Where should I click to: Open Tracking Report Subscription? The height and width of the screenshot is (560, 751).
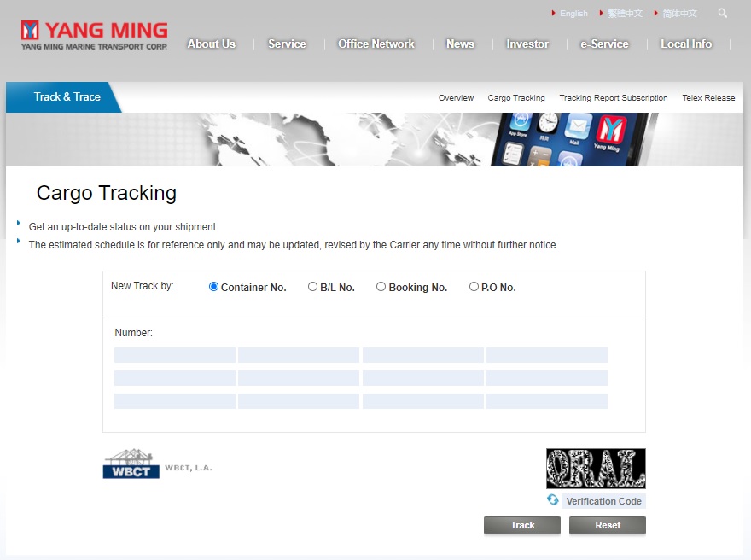[x=614, y=97]
